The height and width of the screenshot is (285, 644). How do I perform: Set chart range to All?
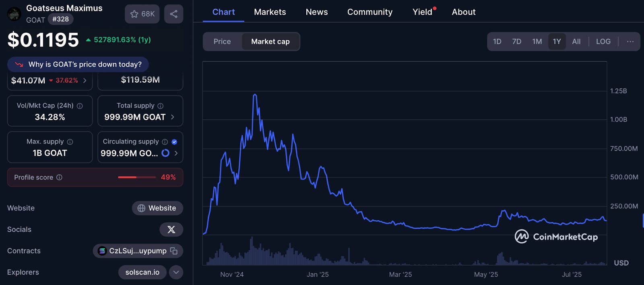pos(576,42)
